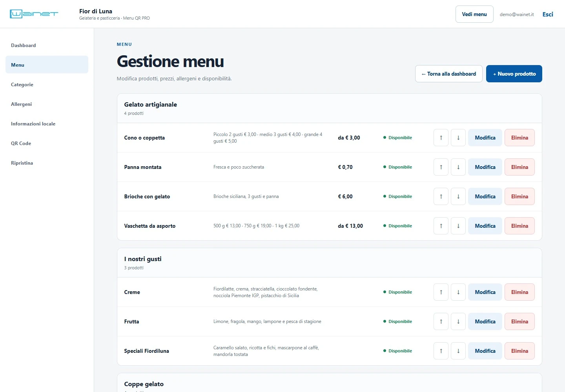Move Vaschetta da asporto up
The width and height of the screenshot is (565, 392).
[441, 226]
